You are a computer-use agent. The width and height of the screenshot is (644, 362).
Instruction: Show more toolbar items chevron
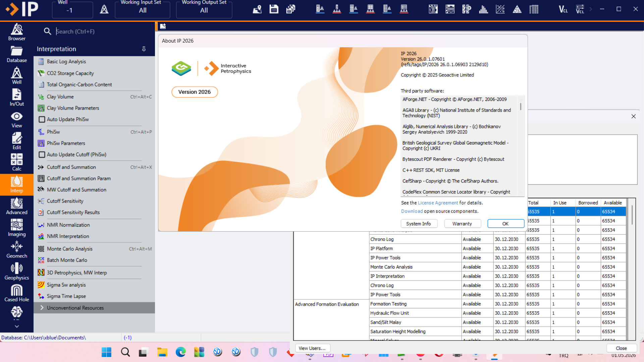pos(591,9)
